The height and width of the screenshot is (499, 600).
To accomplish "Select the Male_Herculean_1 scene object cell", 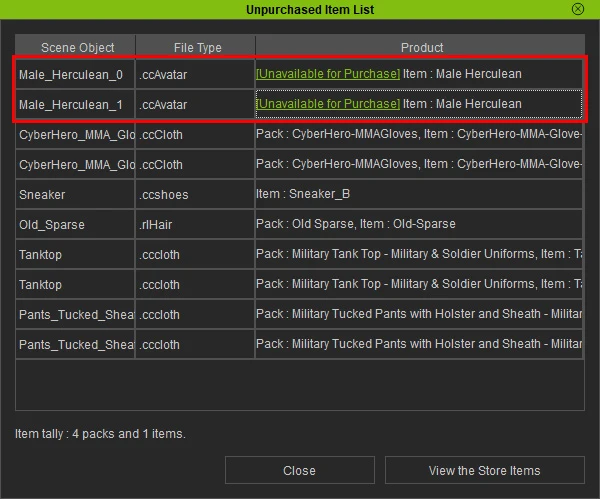I will (71, 104).
